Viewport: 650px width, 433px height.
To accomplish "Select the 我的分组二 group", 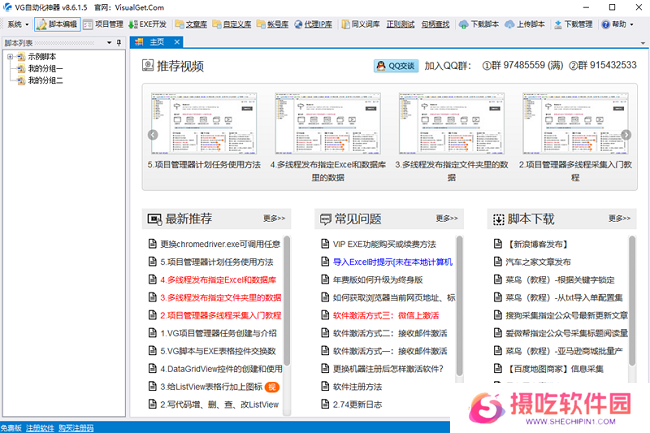I will pyautogui.click(x=45, y=81).
